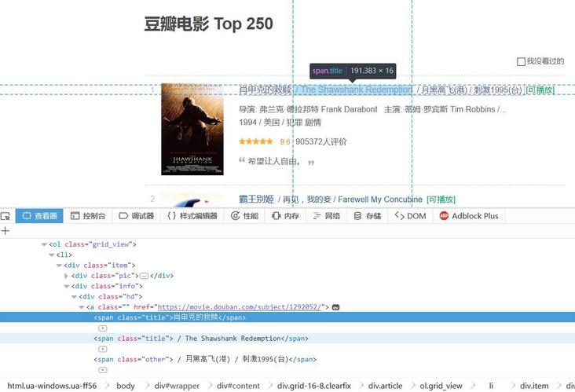
Task: Open the DOM panel tab
Action: (410, 216)
